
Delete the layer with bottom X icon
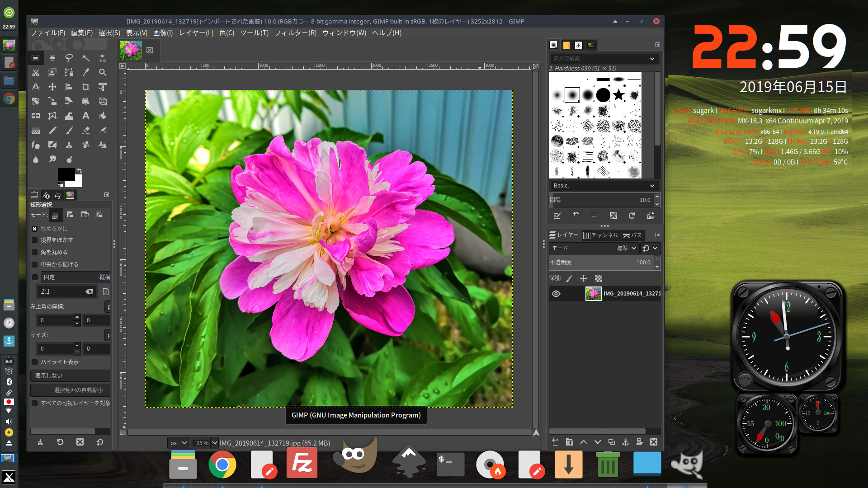(653, 442)
